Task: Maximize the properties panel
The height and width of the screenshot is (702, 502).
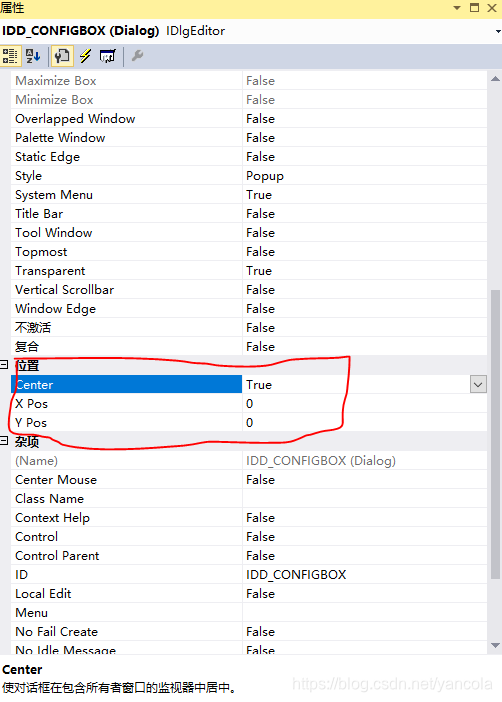Action: coord(474,8)
